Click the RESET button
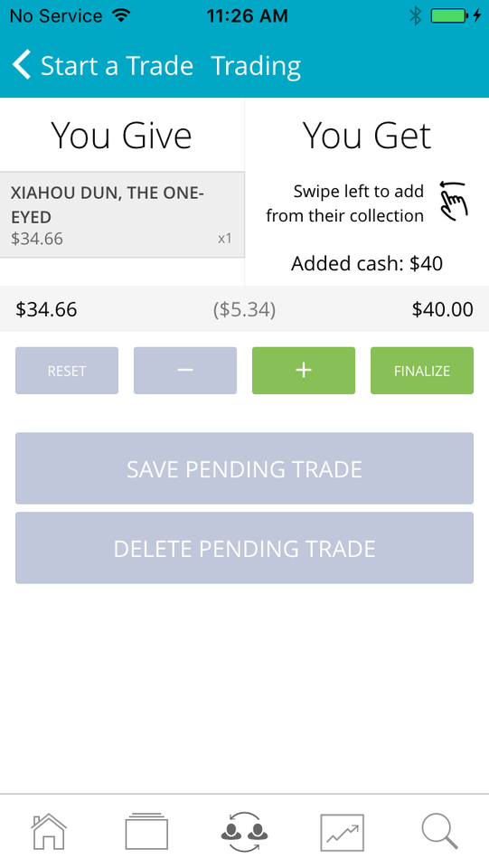Screen dimensions: 489x868 [67, 371]
